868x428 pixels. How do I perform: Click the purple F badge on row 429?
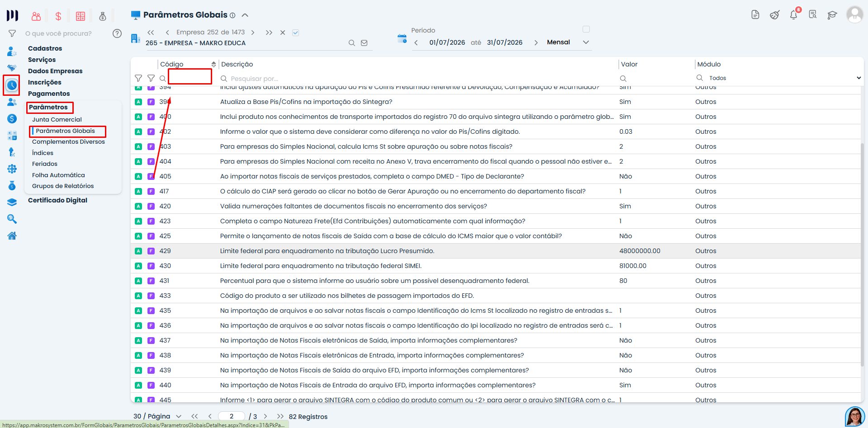click(151, 251)
